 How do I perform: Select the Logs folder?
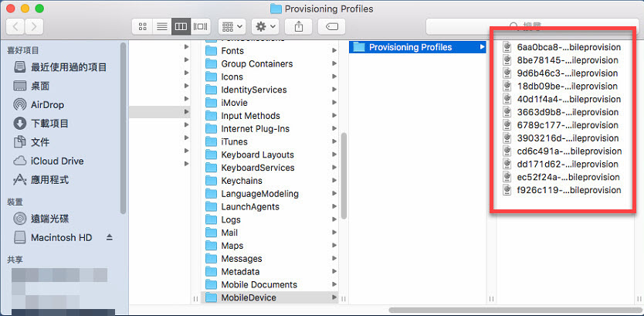tap(271, 220)
